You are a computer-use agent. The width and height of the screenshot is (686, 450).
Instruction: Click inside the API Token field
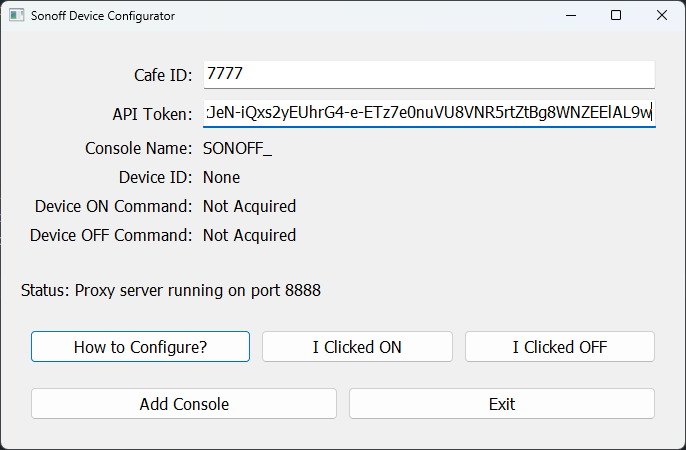tap(428, 113)
